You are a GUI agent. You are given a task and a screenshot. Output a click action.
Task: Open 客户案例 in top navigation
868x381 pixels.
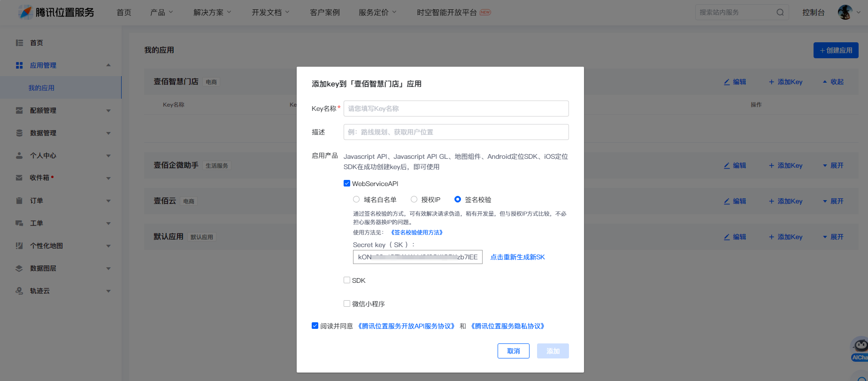tap(325, 12)
